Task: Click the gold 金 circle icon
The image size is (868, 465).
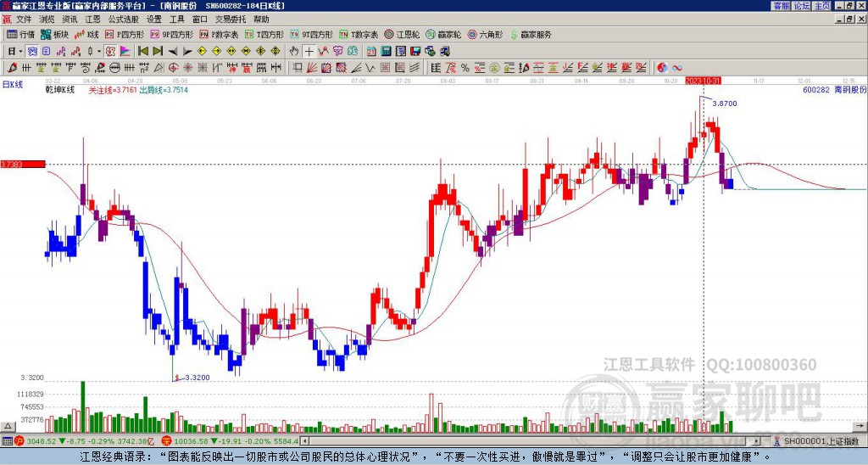Action: (494, 68)
